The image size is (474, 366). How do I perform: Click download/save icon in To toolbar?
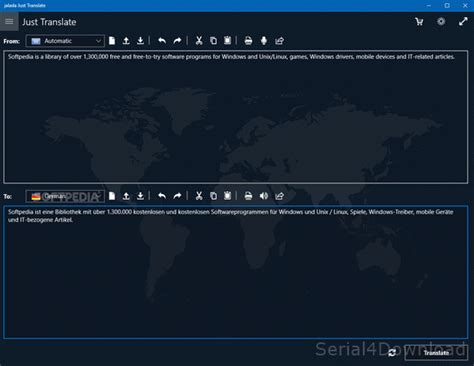(x=140, y=196)
